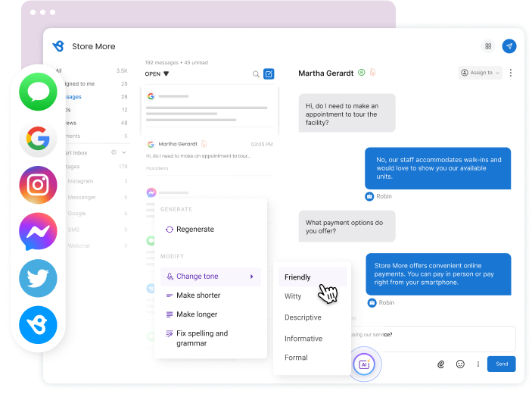Select the Twitter channel icon
This screenshot has width=532, height=394.
click(38, 278)
